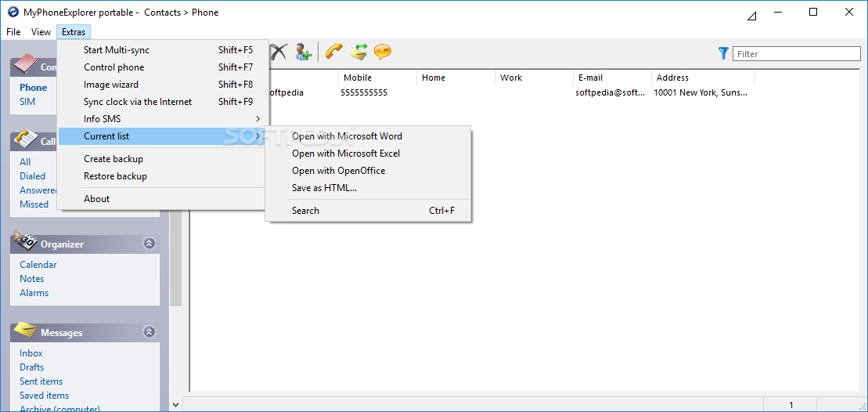Launch the Image wizard
This screenshot has height=412, width=868.
point(164,84)
